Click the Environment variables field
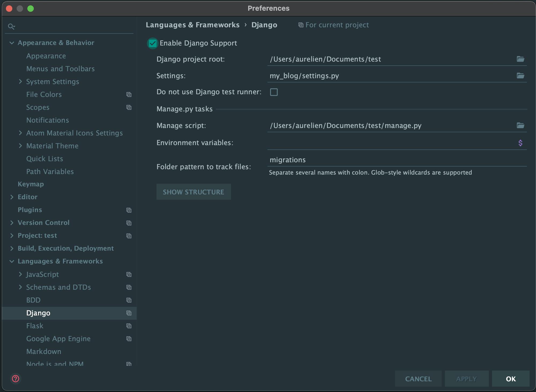This screenshot has height=392, width=536. (392, 143)
